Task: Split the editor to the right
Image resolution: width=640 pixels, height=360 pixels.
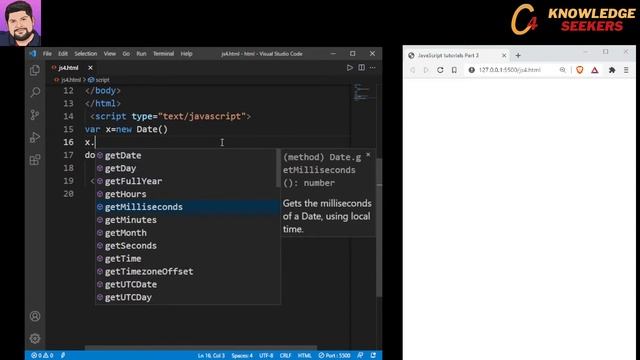Action: [362, 68]
